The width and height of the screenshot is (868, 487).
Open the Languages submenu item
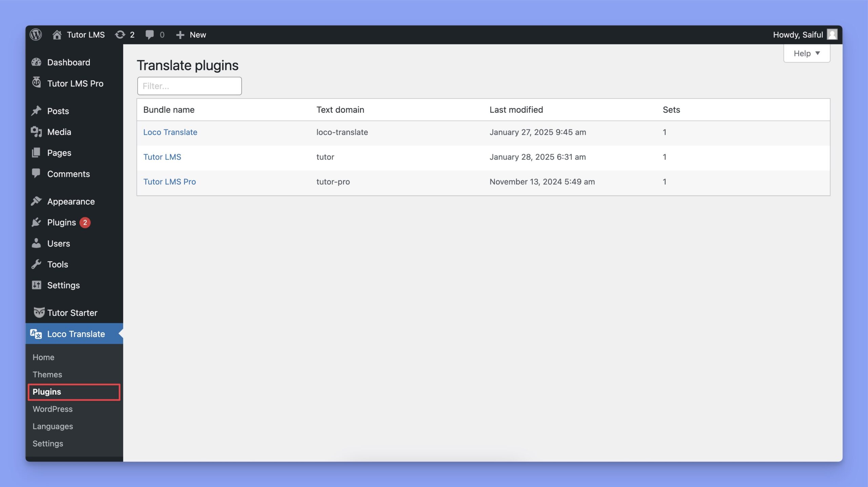tap(53, 426)
